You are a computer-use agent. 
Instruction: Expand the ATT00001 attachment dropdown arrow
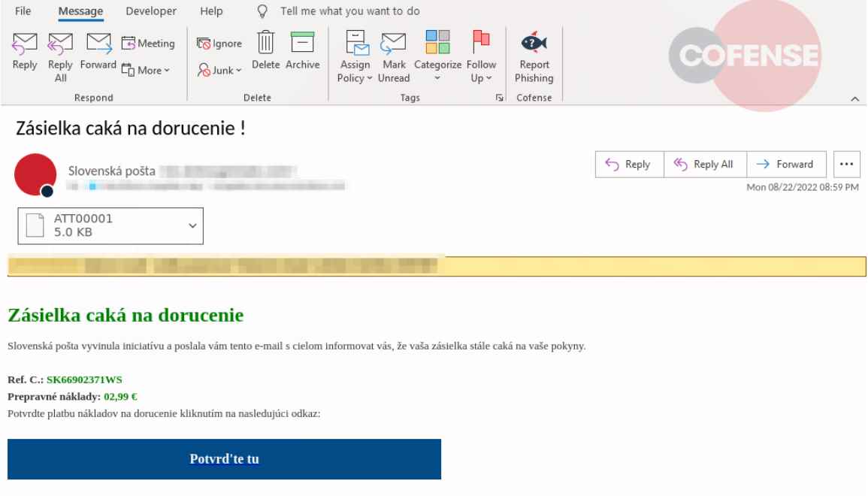(192, 226)
